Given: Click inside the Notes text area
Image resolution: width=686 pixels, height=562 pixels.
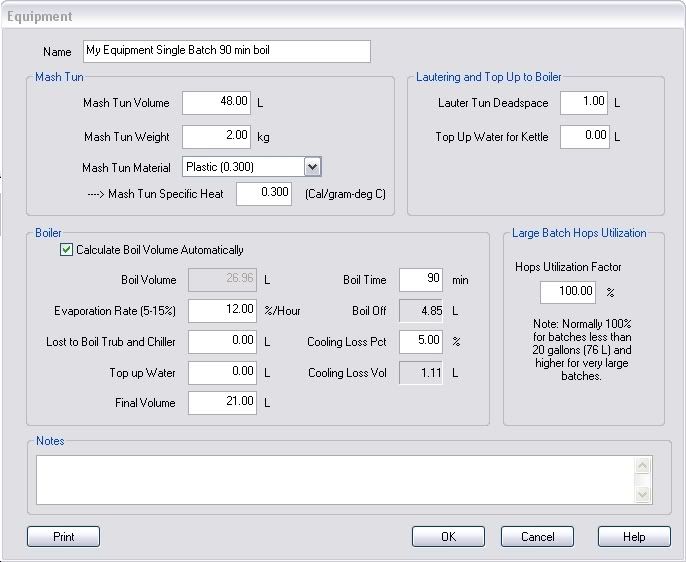Looking at the screenshot, I should 335,480.
